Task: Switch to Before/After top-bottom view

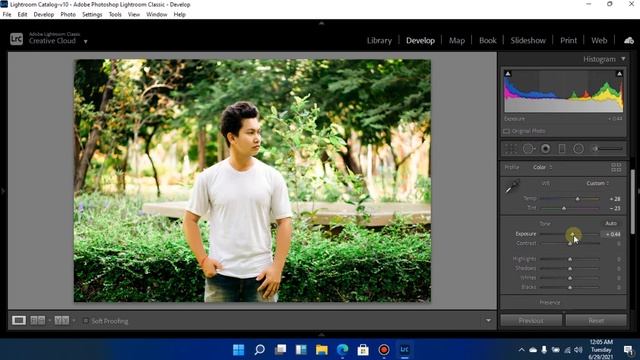Action: [62, 320]
